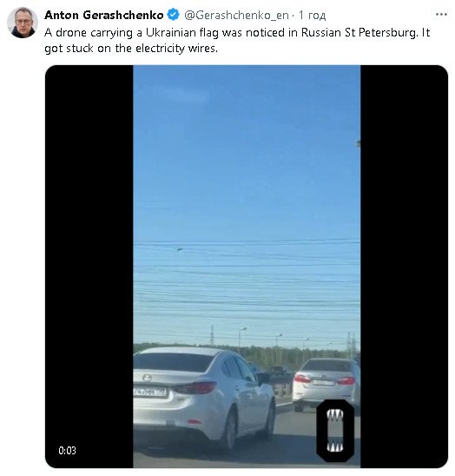
Task: Open Anton Gerashchenko's profile avatar
Action: (x=23, y=23)
